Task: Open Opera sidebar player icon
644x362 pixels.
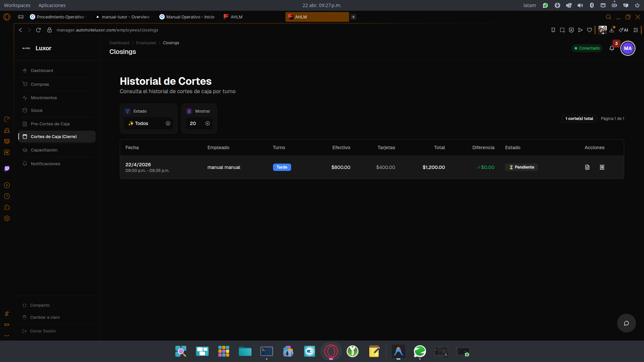Action: [7, 185]
